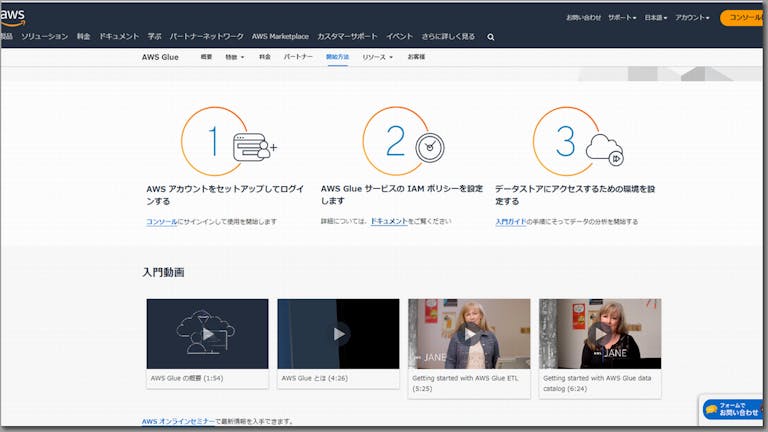768x432 pixels.
Task: Open パートナーネットワーク menu
Action: click(x=206, y=36)
